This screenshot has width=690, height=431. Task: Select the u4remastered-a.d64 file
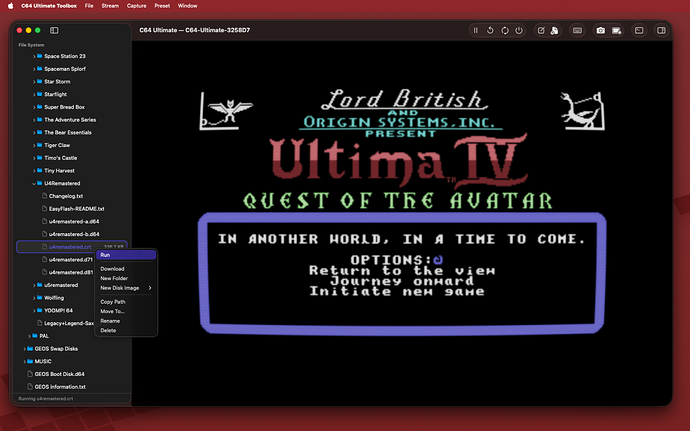[72, 221]
